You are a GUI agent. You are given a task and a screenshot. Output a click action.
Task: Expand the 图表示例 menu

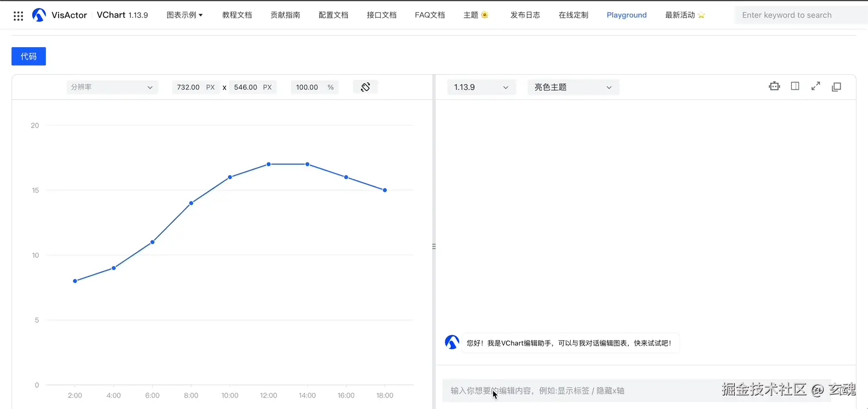tap(185, 15)
